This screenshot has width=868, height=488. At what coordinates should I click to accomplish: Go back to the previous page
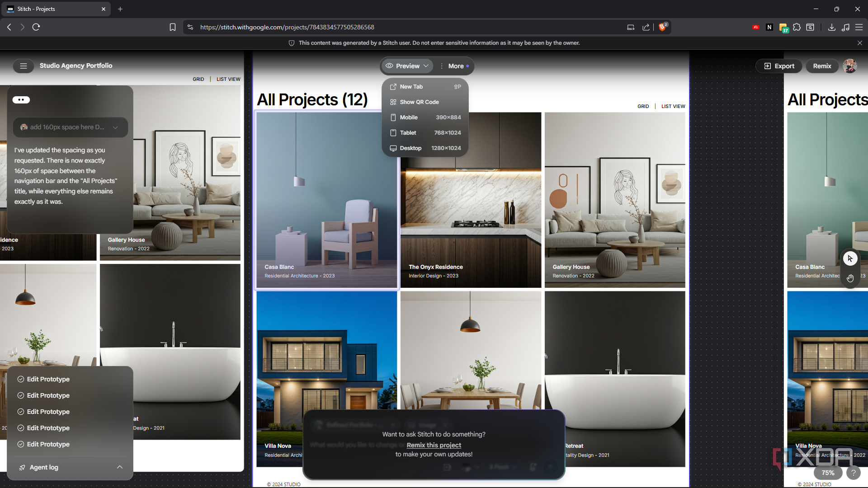(9, 27)
